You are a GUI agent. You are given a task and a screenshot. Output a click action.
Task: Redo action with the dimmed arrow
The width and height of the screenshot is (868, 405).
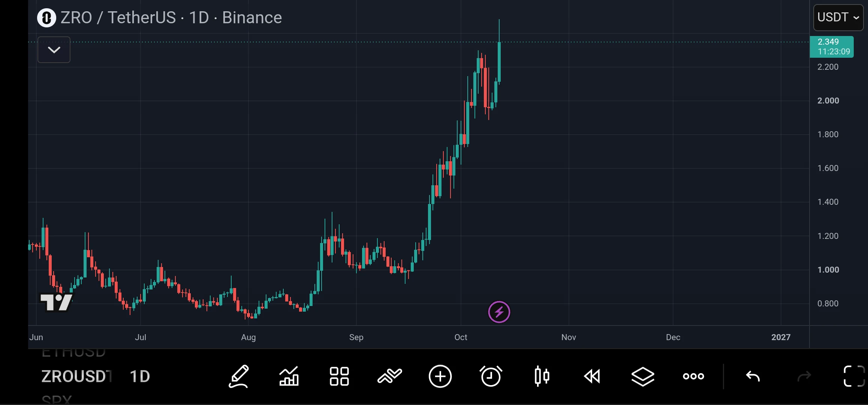click(x=804, y=376)
